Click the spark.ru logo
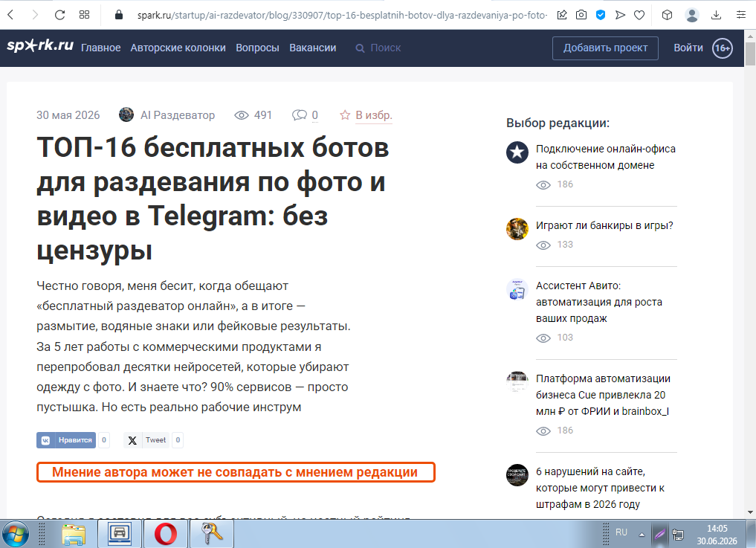The height and width of the screenshot is (548, 756). pyautogui.click(x=40, y=46)
